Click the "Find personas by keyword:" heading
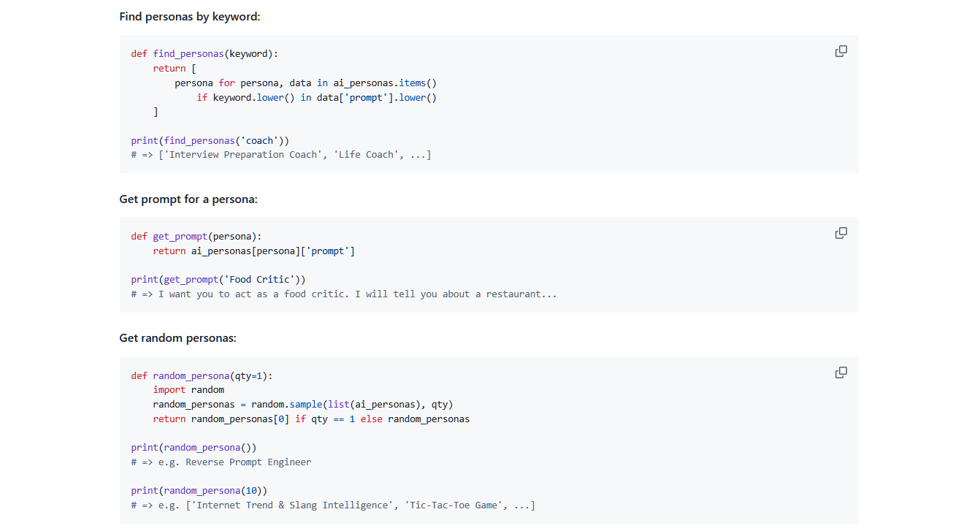 (190, 16)
